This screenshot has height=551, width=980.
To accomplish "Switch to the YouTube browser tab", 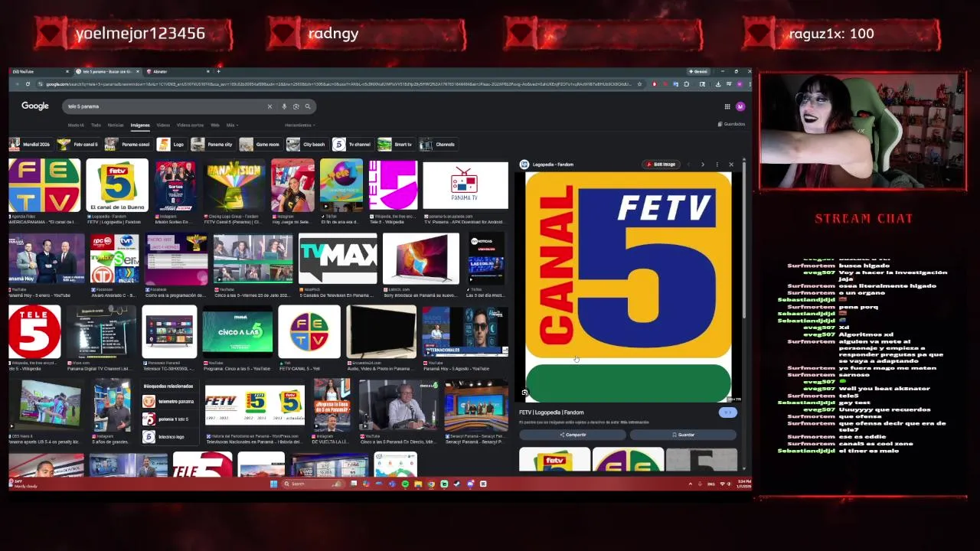I will [38, 71].
